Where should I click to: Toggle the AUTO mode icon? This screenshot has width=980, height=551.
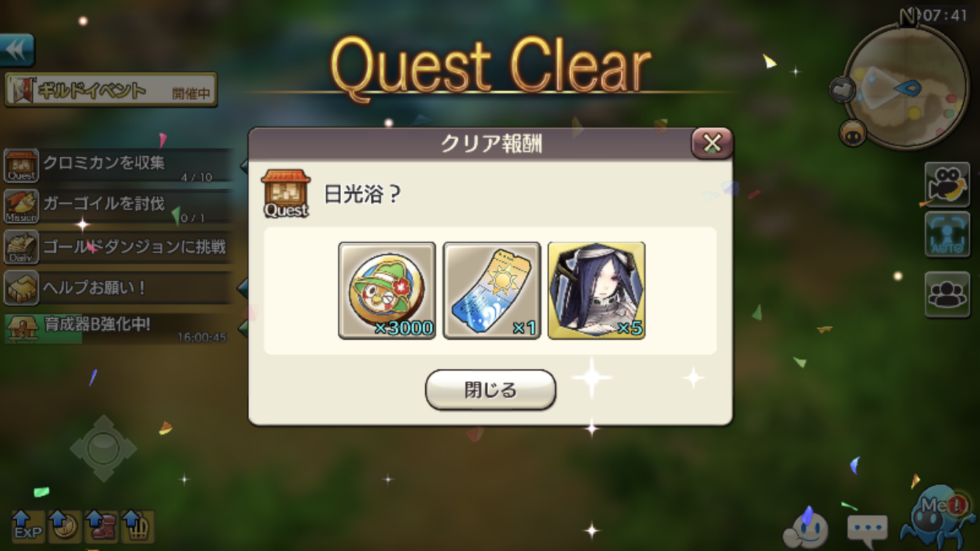pyautogui.click(x=947, y=235)
